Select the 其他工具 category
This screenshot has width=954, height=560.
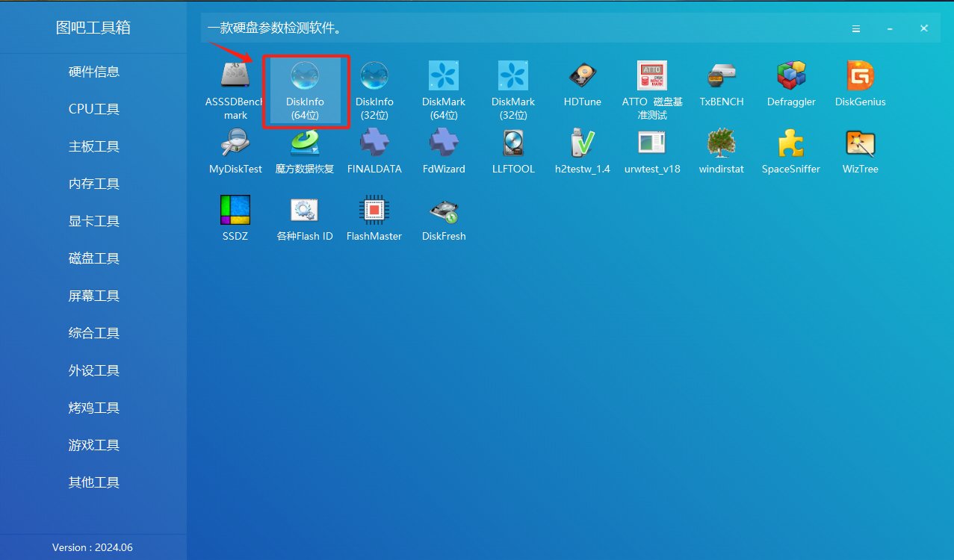click(93, 482)
